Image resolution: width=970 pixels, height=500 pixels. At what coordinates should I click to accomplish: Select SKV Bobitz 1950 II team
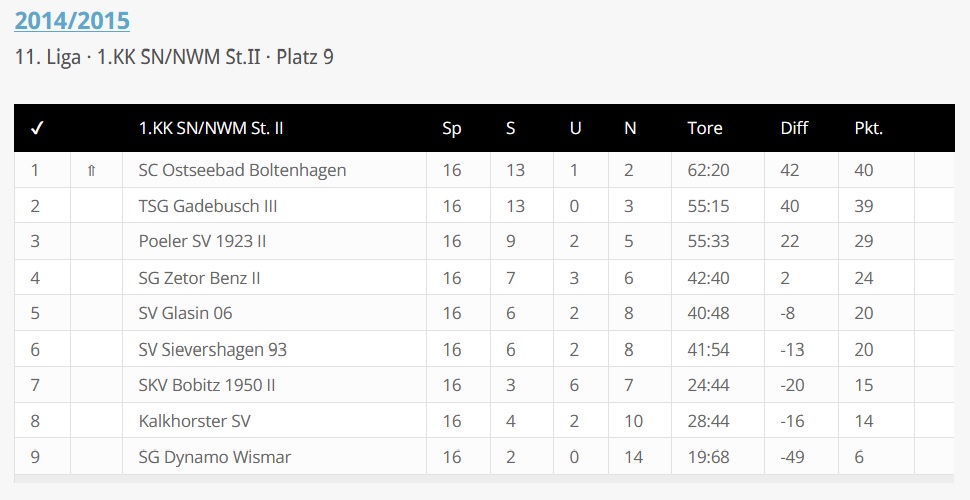[x=207, y=385]
